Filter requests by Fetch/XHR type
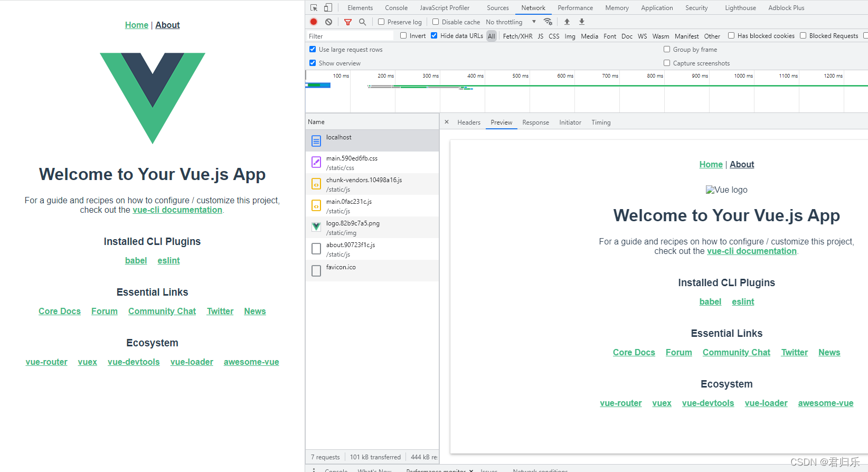 coord(517,36)
